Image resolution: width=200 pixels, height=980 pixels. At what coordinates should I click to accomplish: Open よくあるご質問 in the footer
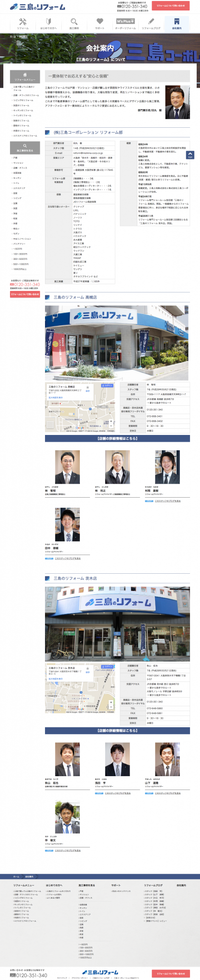click(53, 898)
